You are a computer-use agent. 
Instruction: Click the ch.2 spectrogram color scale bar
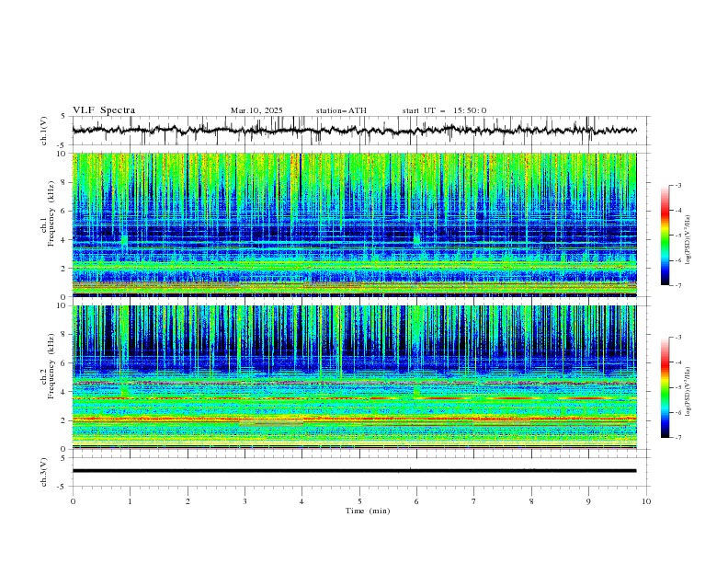(x=665, y=387)
